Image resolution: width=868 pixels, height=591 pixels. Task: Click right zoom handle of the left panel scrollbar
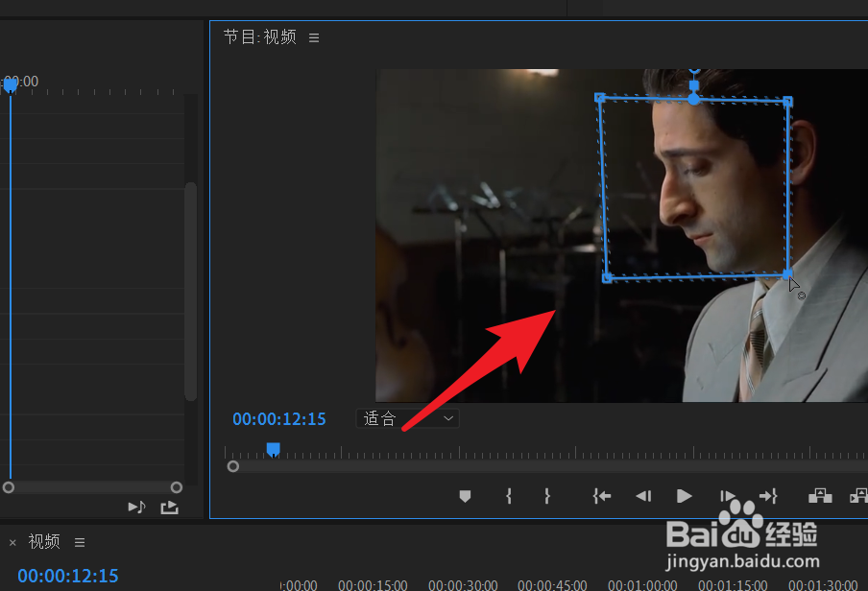coord(177,487)
